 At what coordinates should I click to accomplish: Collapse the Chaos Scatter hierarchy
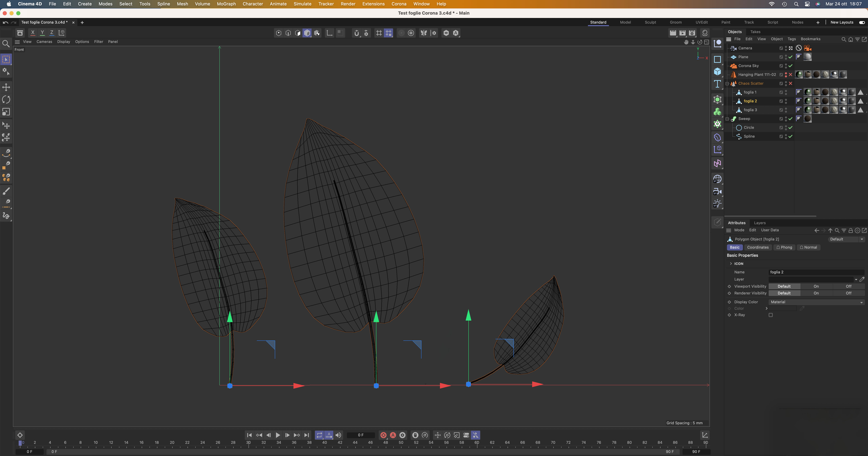[x=727, y=83]
